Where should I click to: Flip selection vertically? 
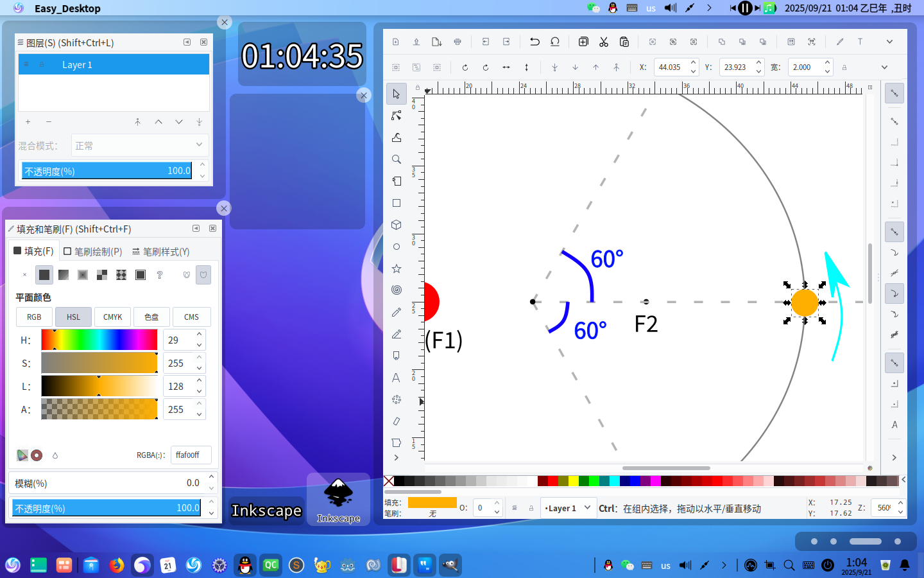click(x=527, y=67)
